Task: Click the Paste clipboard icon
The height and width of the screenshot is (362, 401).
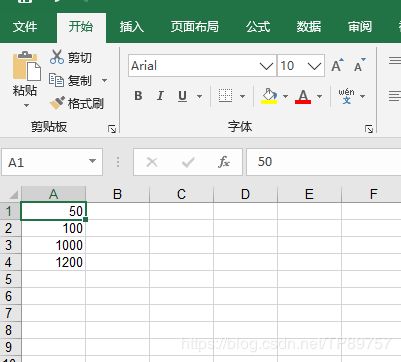Action: click(x=26, y=66)
